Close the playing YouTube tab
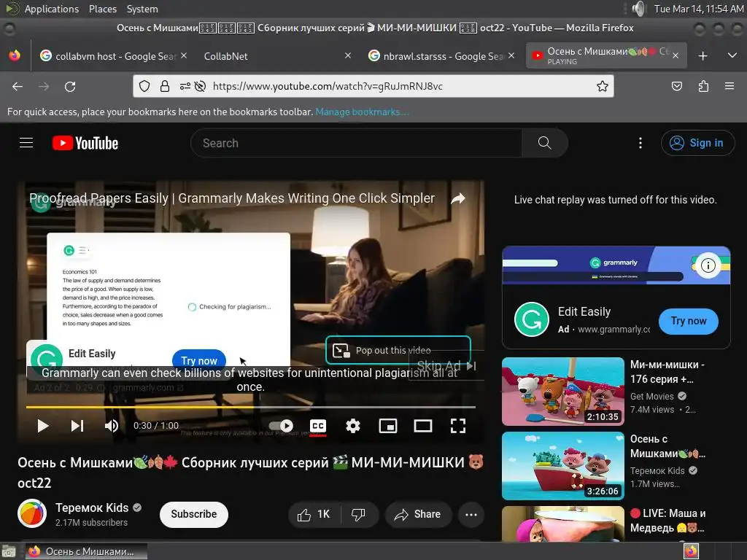The height and width of the screenshot is (560, 747). (x=675, y=55)
